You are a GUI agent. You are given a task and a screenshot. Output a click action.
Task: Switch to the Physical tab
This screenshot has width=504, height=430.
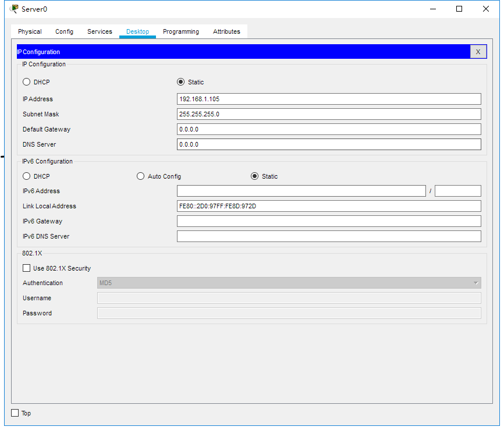click(30, 31)
